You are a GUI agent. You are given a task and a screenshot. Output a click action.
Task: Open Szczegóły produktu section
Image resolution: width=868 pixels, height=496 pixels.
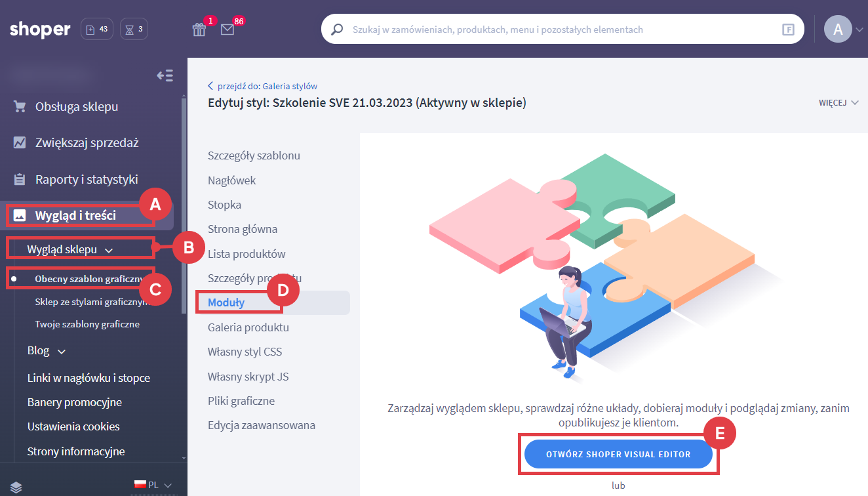tap(254, 278)
